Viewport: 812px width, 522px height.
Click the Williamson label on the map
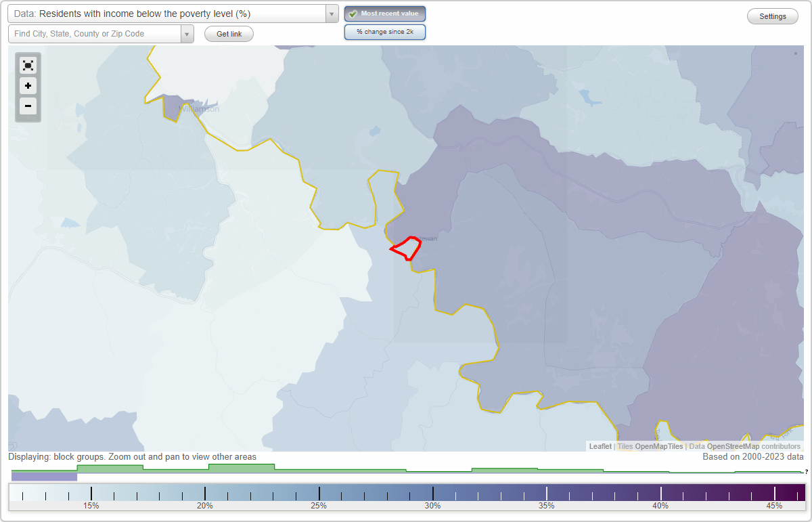tap(199, 108)
